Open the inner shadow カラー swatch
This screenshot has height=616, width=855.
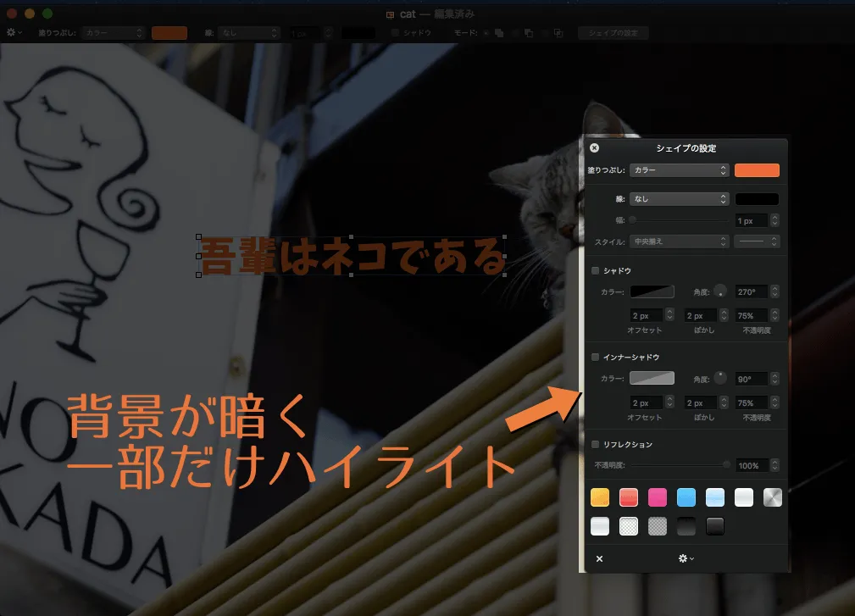click(x=652, y=378)
